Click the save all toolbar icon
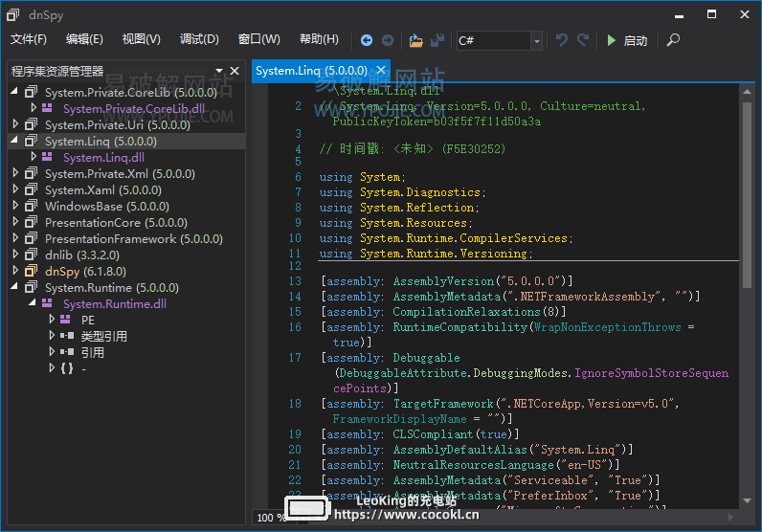 point(437,40)
